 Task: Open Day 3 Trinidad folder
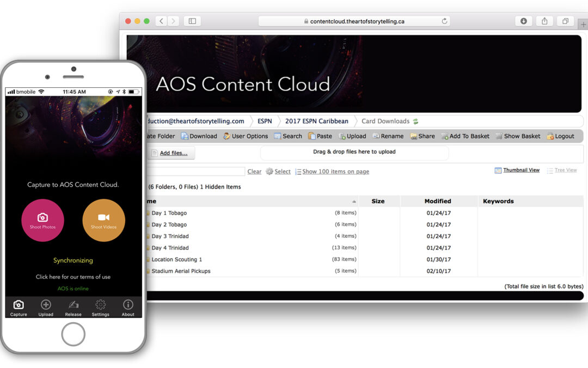pos(170,236)
